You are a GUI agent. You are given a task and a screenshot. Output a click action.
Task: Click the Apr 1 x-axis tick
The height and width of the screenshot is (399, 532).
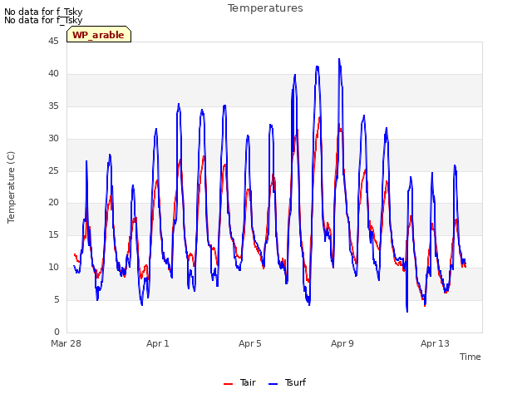tap(158, 343)
